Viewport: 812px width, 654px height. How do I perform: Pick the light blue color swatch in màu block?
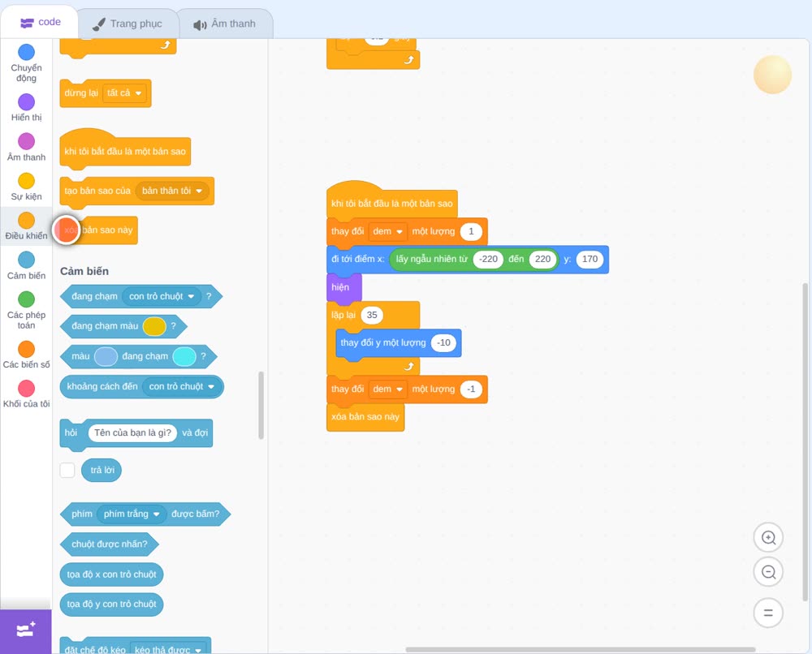point(106,356)
